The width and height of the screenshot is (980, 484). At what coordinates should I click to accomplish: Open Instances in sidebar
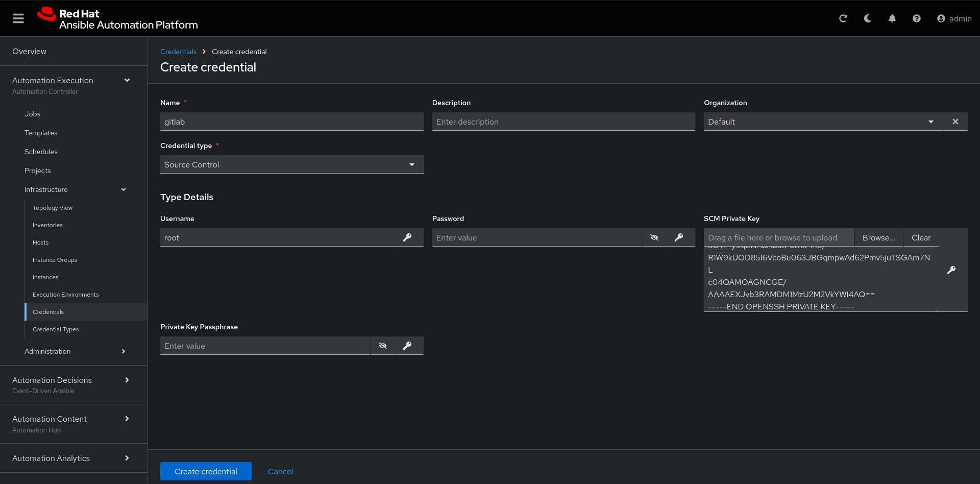(45, 277)
